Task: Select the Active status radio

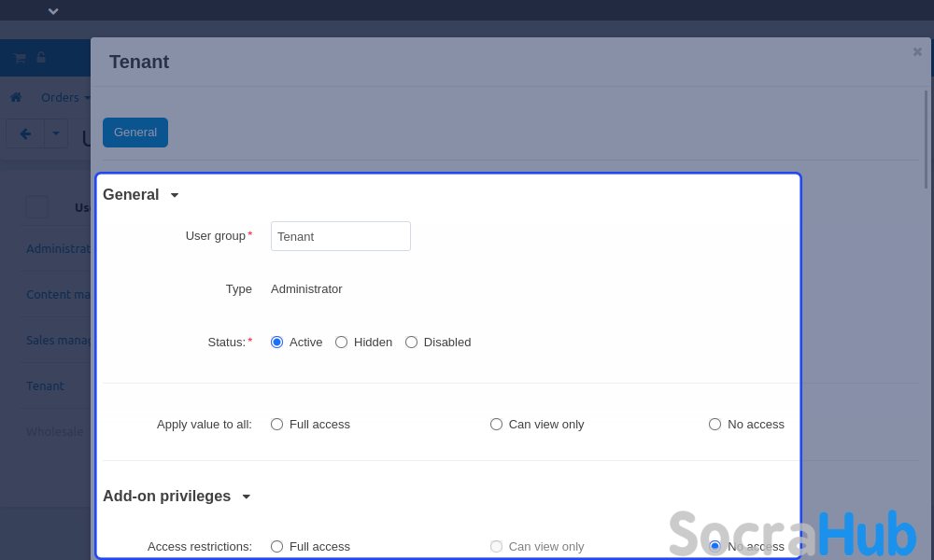Action: click(x=277, y=343)
